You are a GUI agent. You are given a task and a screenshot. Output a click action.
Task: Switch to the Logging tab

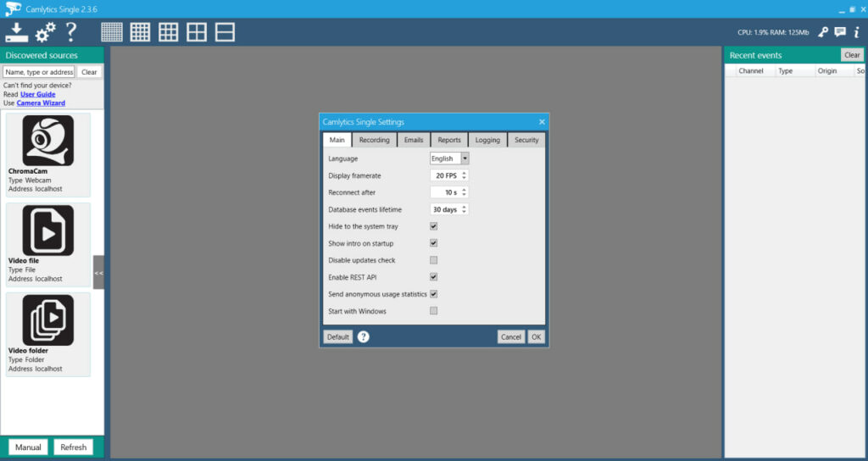click(487, 140)
